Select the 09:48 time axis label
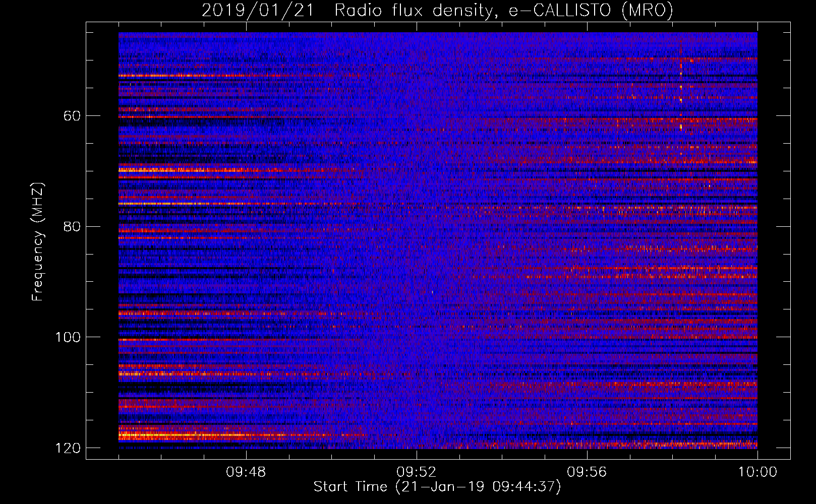Image resolution: width=816 pixels, height=504 pixels. pyautogui.click(x=246, y=472)
